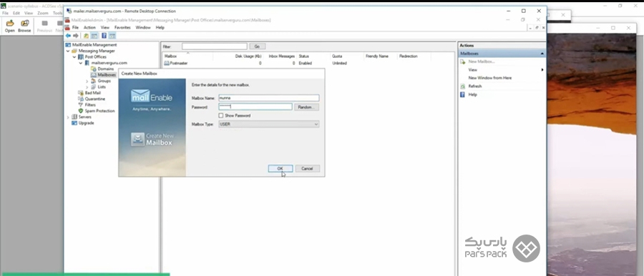Click the Remote Desktop Connection title bar icon

[69, 11]
